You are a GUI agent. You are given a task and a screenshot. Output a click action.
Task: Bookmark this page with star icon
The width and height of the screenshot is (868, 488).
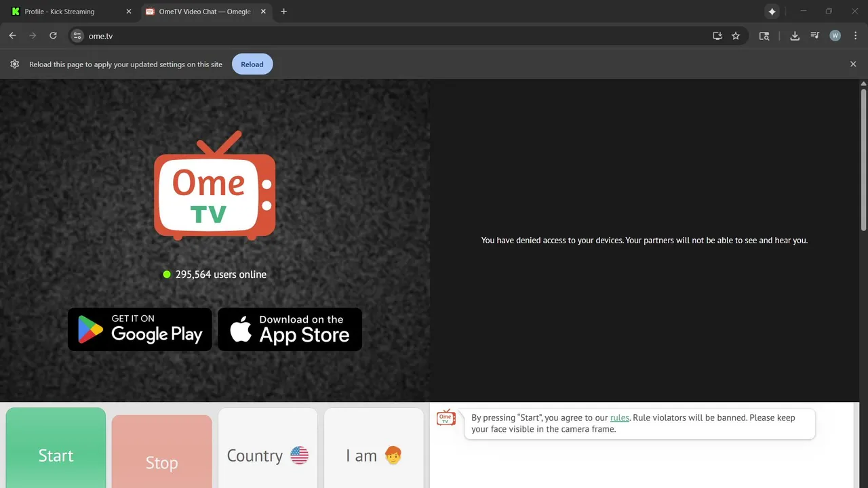pos(736,36)
